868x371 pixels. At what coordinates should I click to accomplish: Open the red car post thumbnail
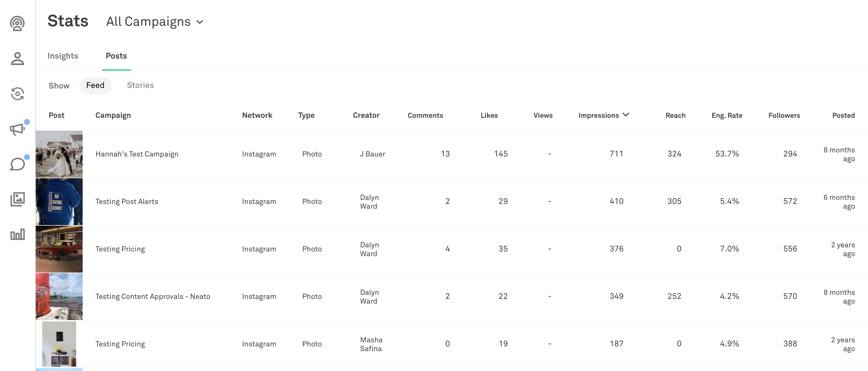[59, 249]
